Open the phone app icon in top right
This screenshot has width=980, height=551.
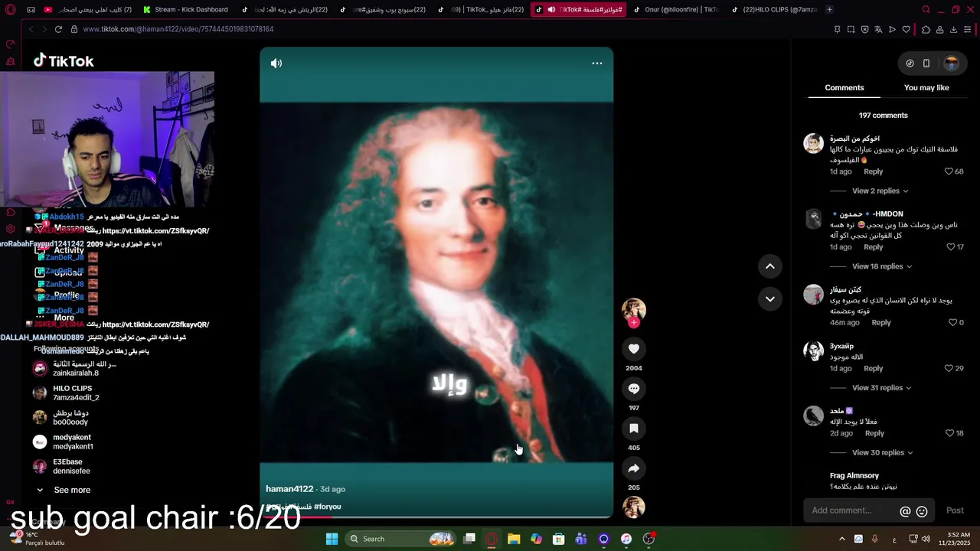point(926,64)
